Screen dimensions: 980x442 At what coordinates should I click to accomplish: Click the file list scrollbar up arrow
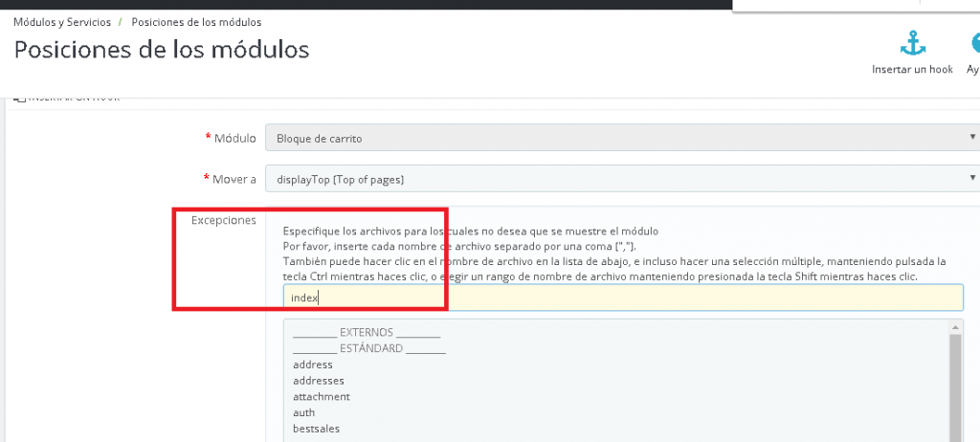point(953,327)
